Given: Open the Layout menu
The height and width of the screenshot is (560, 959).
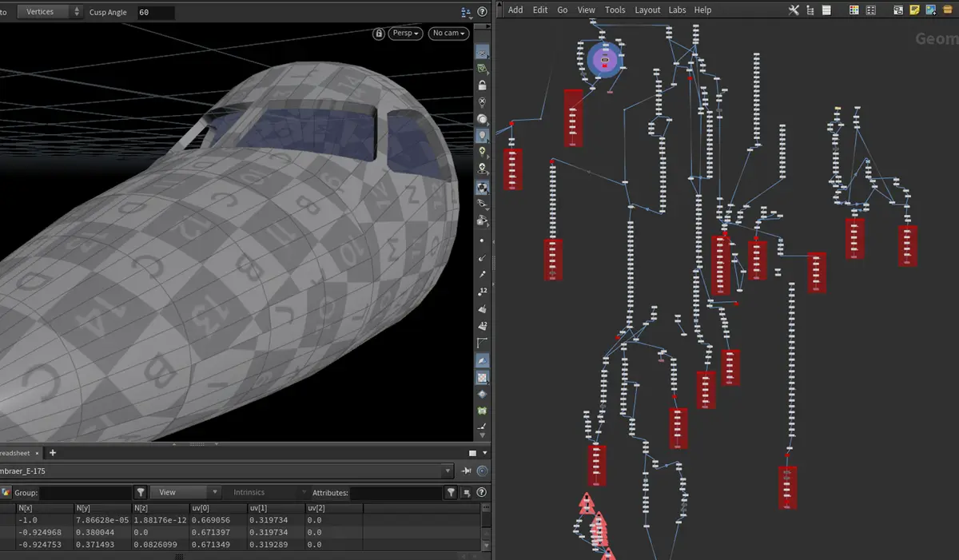Looking at the screenshot, I should 647,10.
